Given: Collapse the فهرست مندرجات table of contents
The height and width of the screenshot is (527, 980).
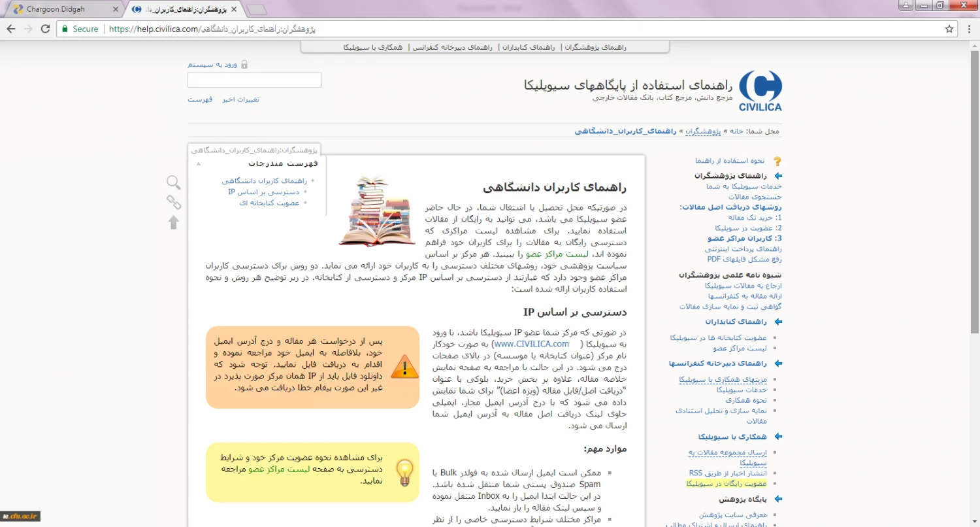Looking at the screenshot, I should click(x=199, y=164).
